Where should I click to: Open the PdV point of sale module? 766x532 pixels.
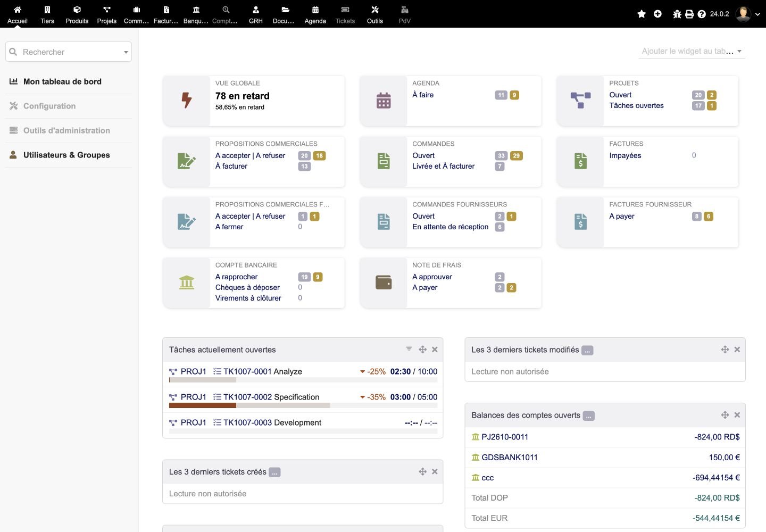[x=405, y=14]
